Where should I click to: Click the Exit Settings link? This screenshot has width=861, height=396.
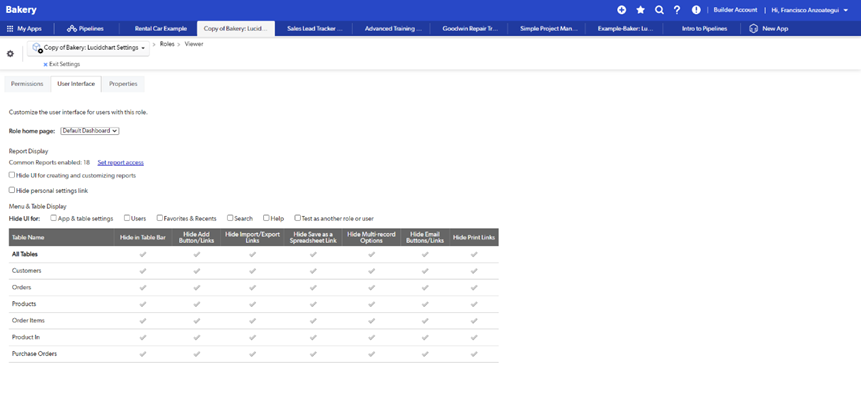pos(64,64)
